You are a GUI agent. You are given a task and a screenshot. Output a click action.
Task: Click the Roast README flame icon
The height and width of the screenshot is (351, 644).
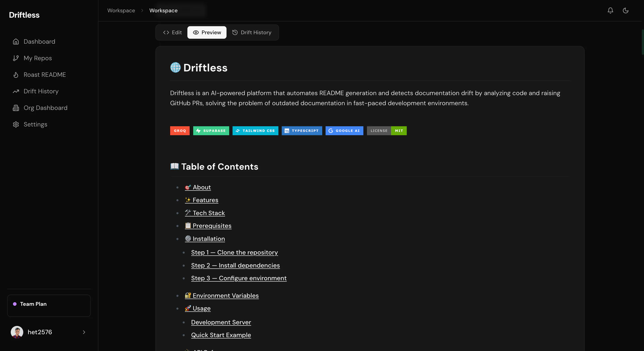(16, 75)
